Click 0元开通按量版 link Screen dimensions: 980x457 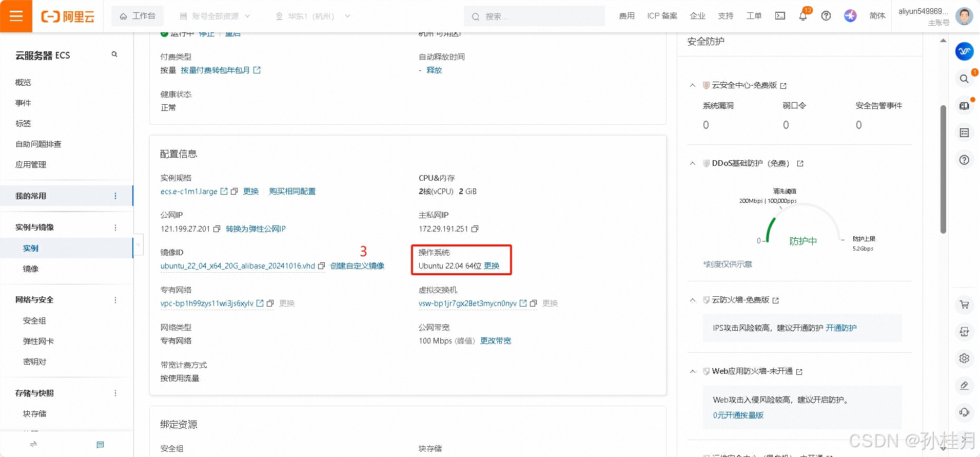pyautogui.click(x=738, y=415)
